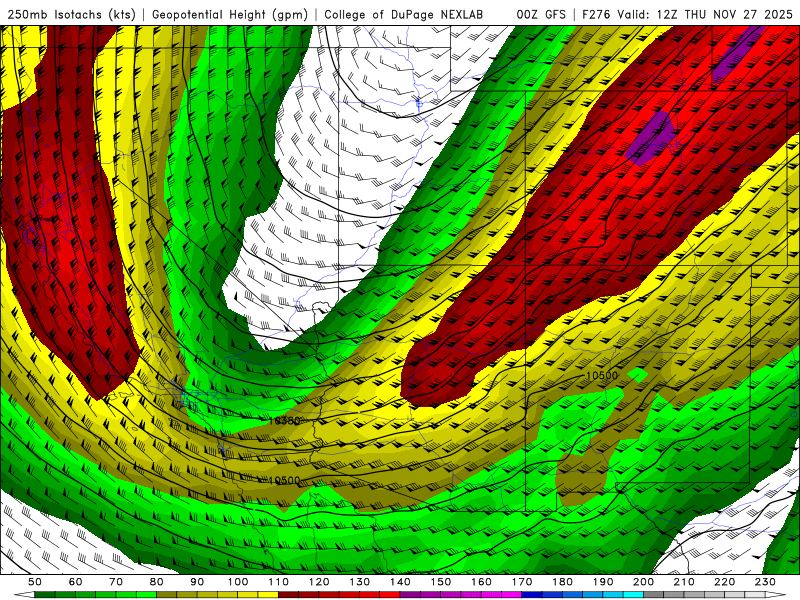
Task: Pick the magenta swatch just before 170
Action: point(512,595)
